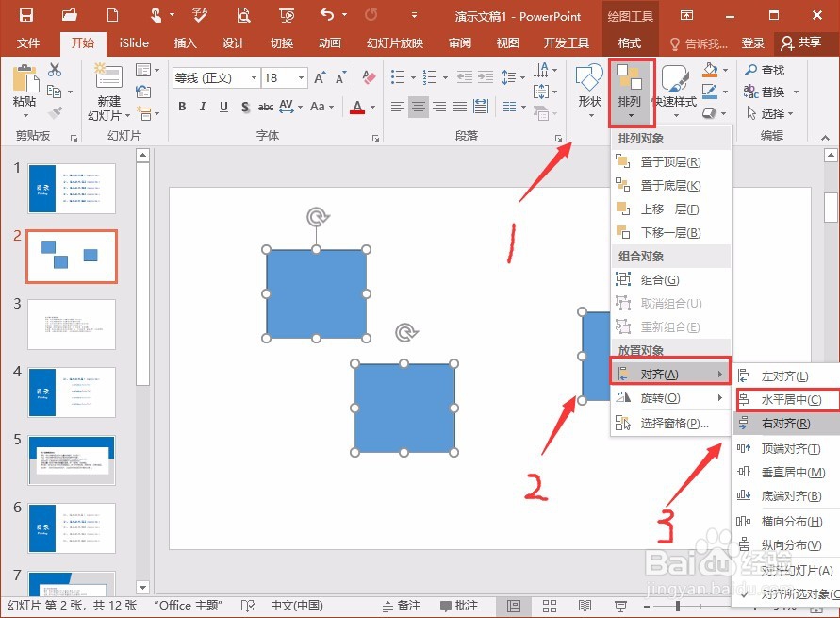Toggle italic formatting
The height and width of the screenshot is (618, 840).
pos(203,109)
